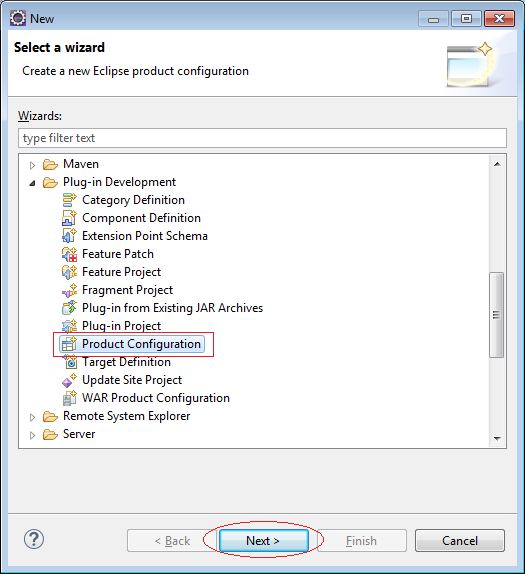Open the help question mark icon
Screen dimensions: 525x574
coord(34,539)
